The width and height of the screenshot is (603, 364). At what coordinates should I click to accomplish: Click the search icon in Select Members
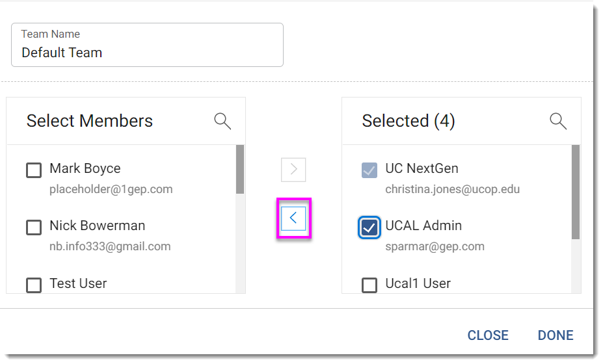(222, 121)
